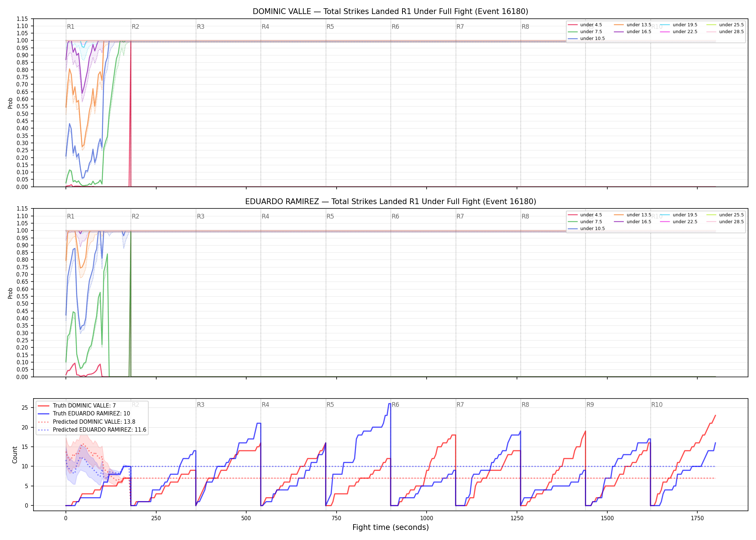Click R8 round marker on Dominic Valle chart

(x=525, y=27)
